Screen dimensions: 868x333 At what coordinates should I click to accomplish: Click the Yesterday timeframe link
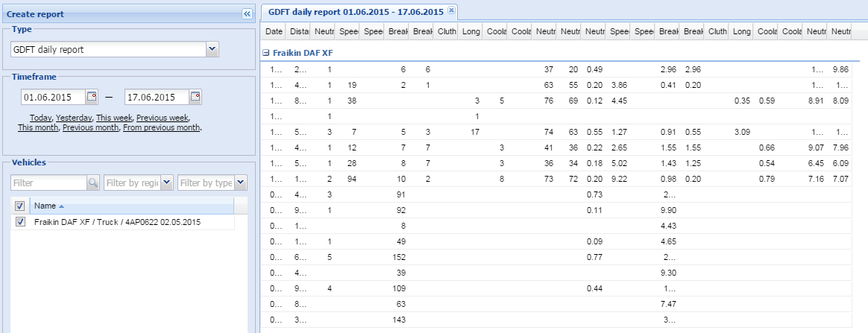click(74, 118)
